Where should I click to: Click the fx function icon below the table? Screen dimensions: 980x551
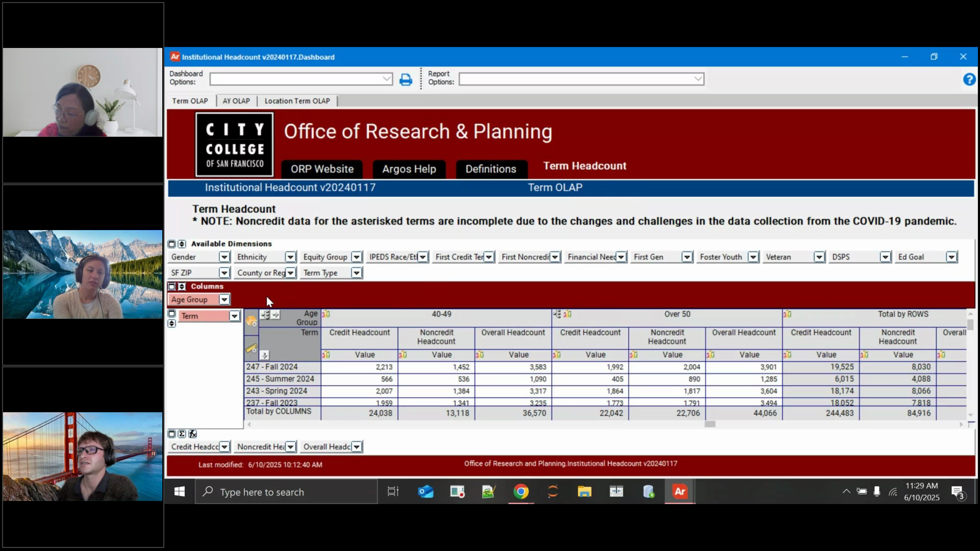pyautogui.click(x=192, y=434)
